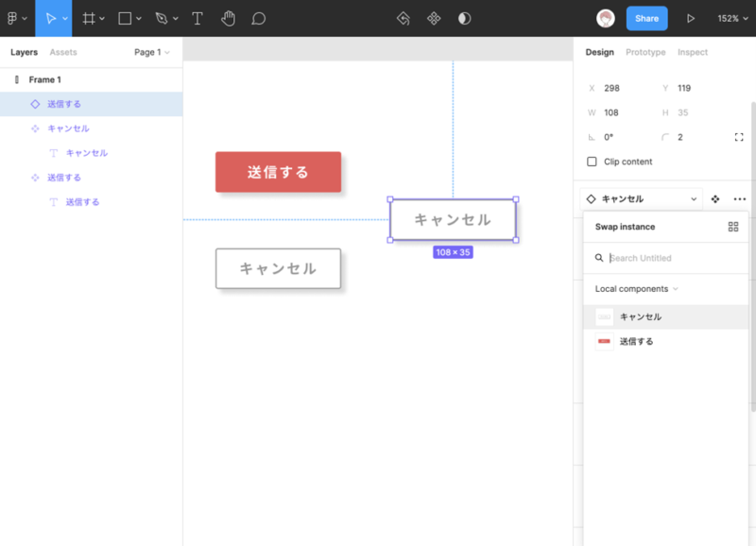Switch swap instance list to grid view
Screen dimensions: 756x546
click(x=733, y=227)
